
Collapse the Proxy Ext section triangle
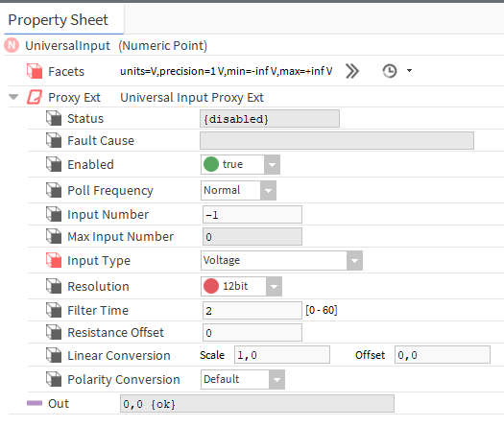pyautogui.click(x=13, y=97)
